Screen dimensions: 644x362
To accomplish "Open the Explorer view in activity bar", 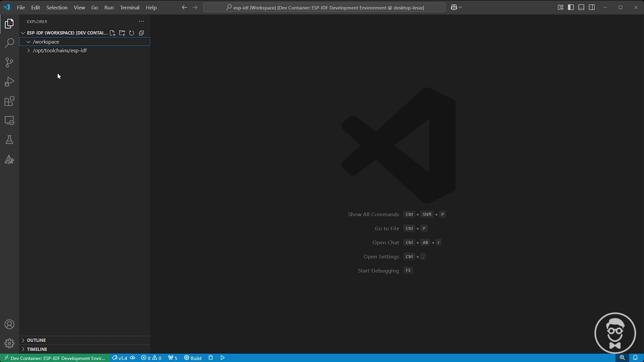I will [9, 24].
